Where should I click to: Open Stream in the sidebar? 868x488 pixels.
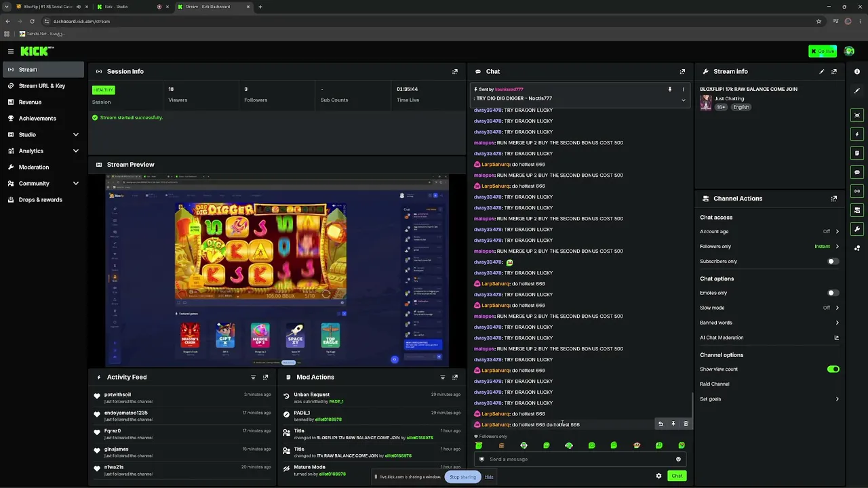pos(44,70)
